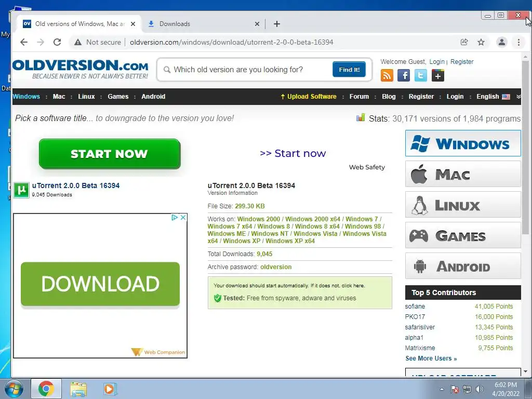Click the volume speaker tray icon
Viewport: 532px width, 399px height.
pyautogui.click(x=480, y=389)
